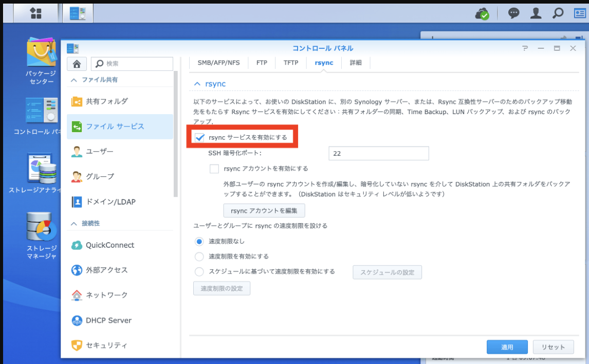Image resolution: width=589 pixels, height=364 pixels.
Task: Click 速度制限の設定 button
Action: coord(222,288)
